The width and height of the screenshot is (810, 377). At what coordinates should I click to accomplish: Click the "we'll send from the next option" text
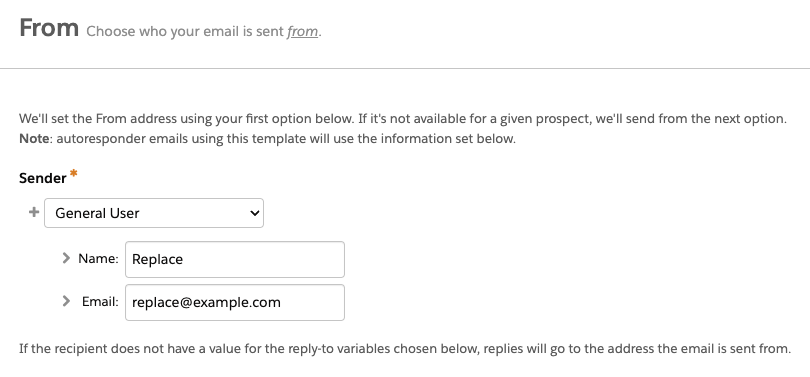691,119
